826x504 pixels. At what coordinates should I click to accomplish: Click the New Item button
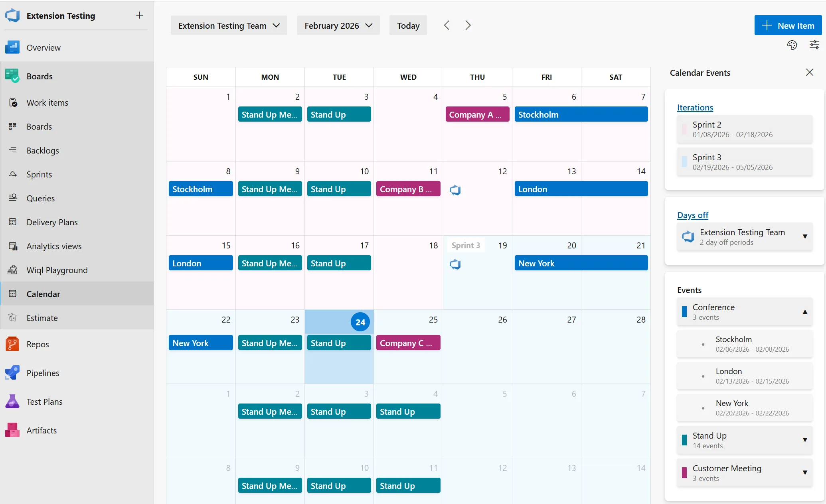[x=788, y=25]
